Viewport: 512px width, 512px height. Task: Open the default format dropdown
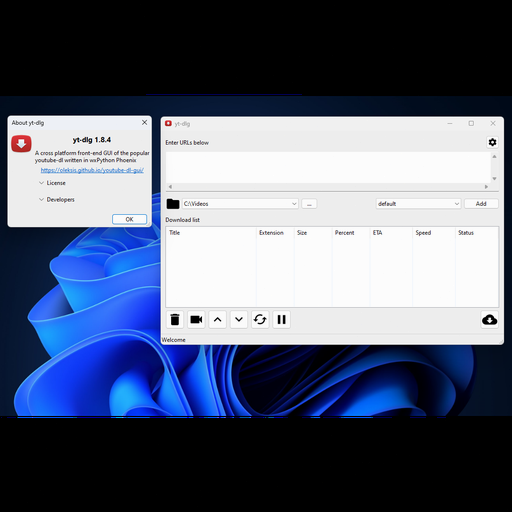(x=418, y=204)
